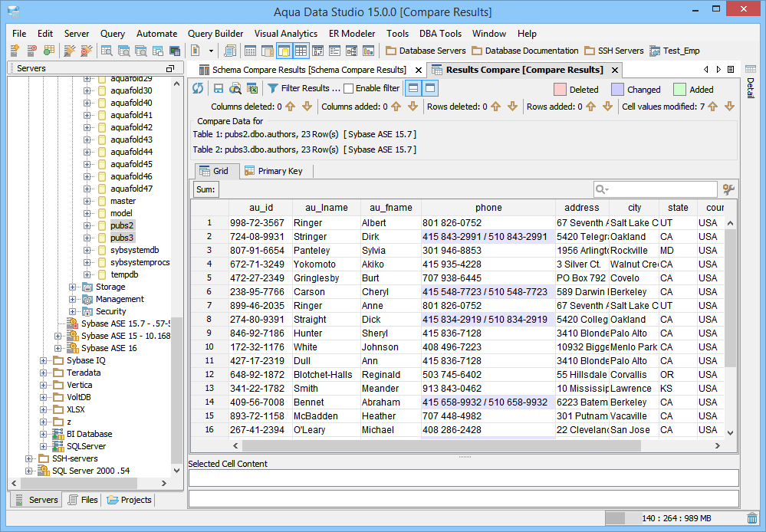This screenshot has height=532, width=766.
Task: Click up arrow beside Columns deleted
Action: point(290,107)
